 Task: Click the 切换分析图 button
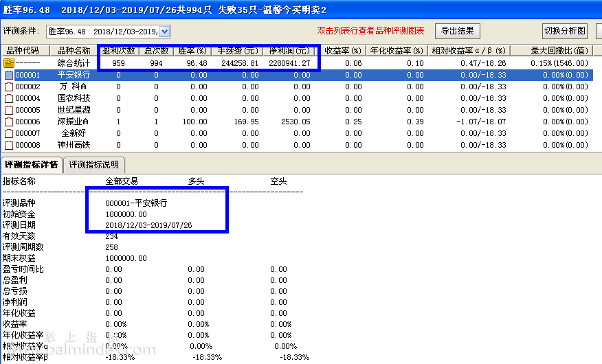click(565, 31)
